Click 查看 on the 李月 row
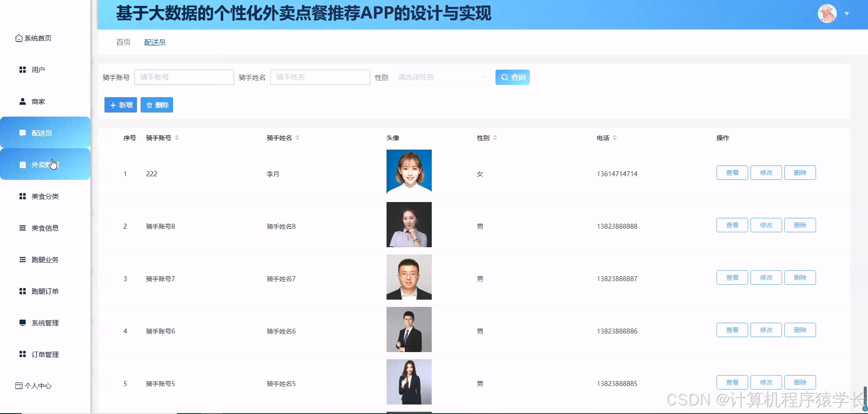This screenshot has height=414, width=868. [x=732, y=172]
